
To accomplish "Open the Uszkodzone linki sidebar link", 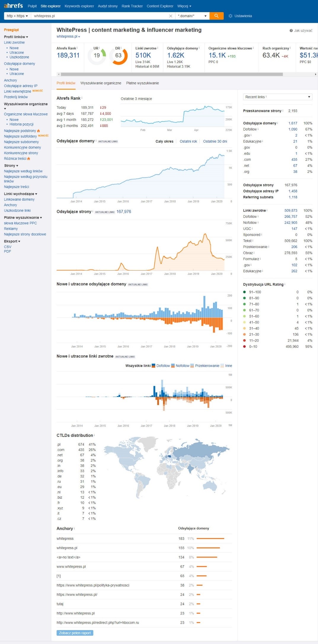I will (17, 210).
